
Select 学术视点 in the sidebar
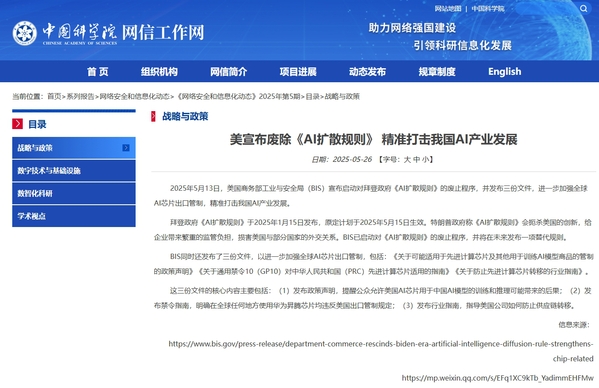click(x=74, y=216)
